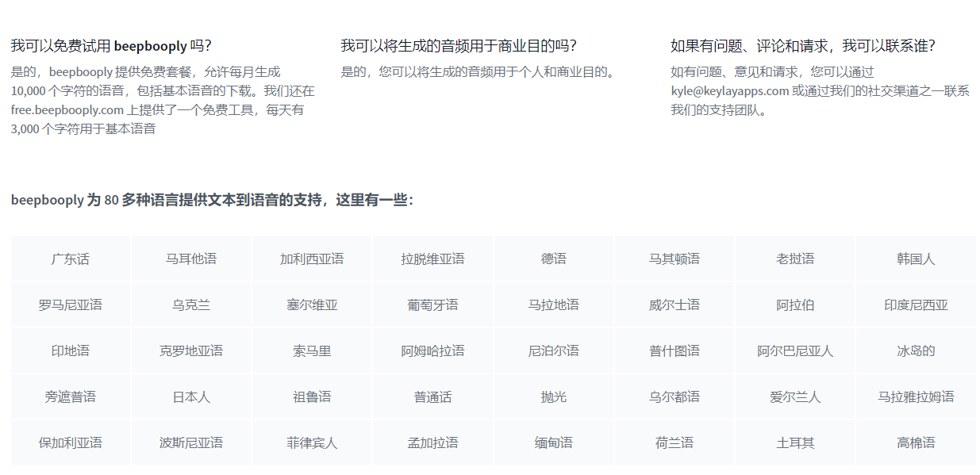Select the 葡萄牙语 cell
This screenshot has height=475, width=980.
click(432, 305)
